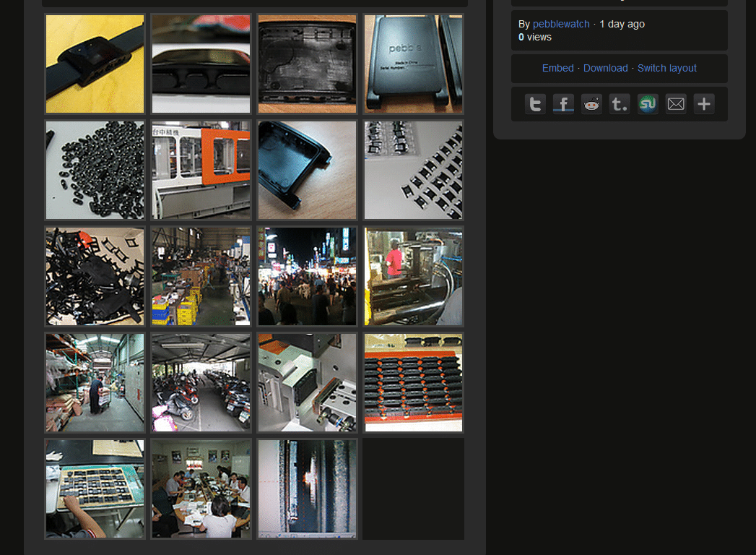Open more sharing options plus icon

[x=704, y=104]
